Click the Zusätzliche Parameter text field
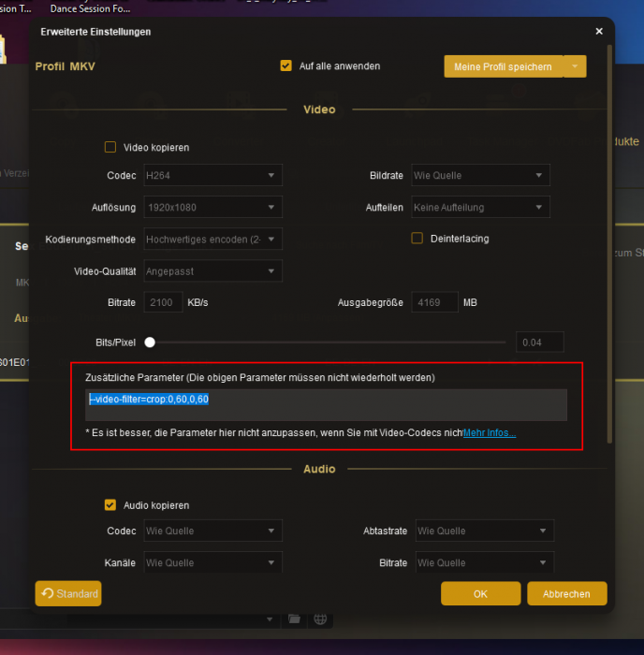Viewport: 644px width, 655px height. (x=326, y=404)
